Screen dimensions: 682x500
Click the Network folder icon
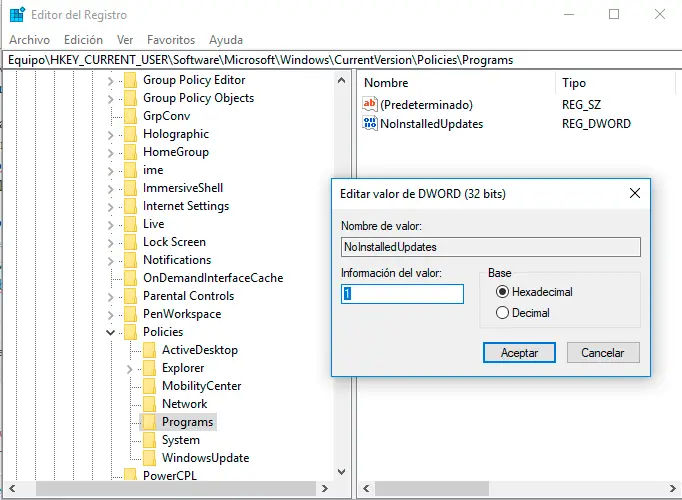tap(150, 404)
